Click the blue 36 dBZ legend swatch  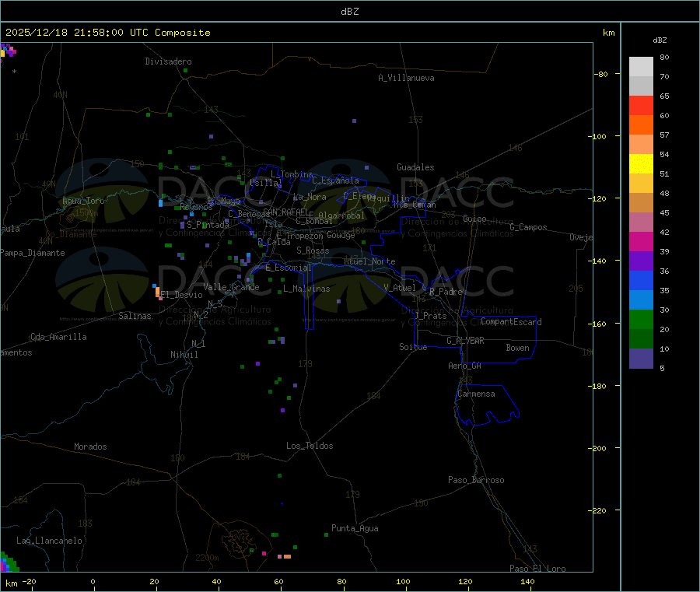(641, 280)
